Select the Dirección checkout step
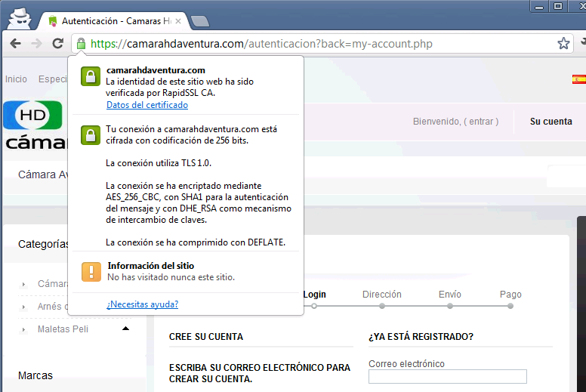Screen dimensions: 586x392 (382, 295)
